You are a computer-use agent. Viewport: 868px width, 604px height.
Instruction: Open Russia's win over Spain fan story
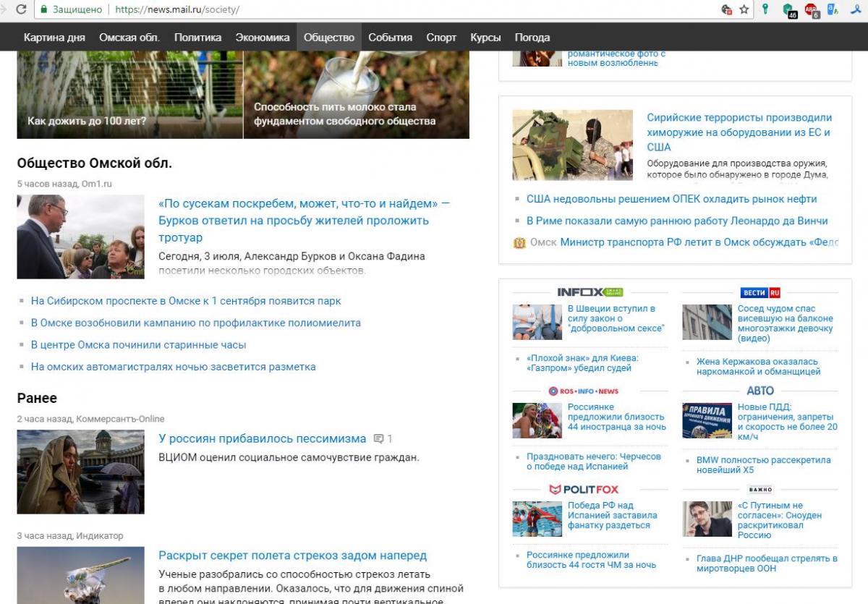point(613,516)
